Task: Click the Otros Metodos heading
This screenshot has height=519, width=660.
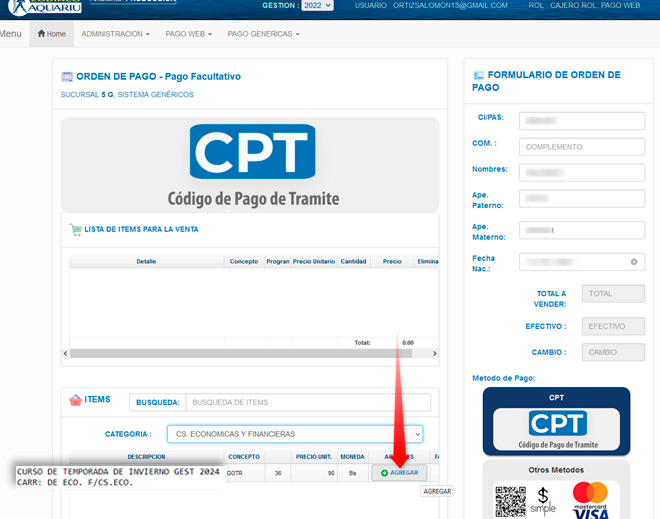Action: [x=556, y=470]
